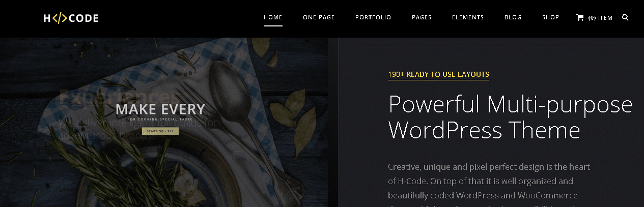Open the search magnifier icon
This screenshot has width=644, height=207.
[x=625, y=17]
